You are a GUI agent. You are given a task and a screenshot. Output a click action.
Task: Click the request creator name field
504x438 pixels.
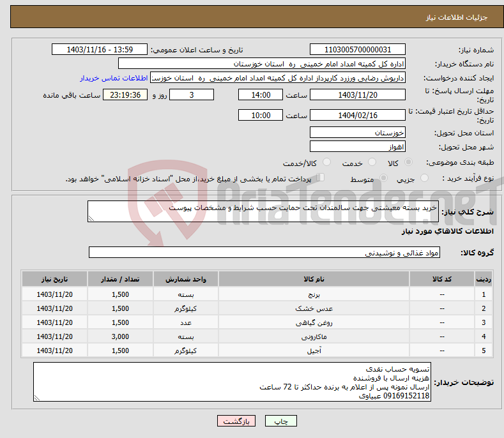[x=278, y=78]
